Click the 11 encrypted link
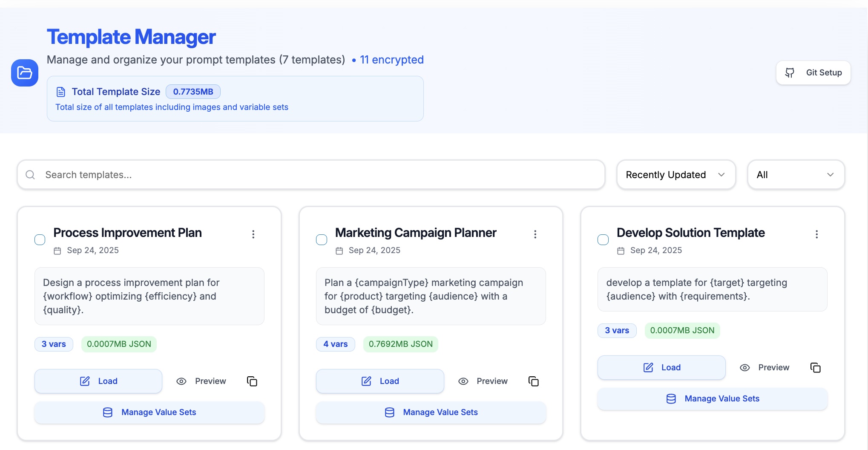Image resolution: width=868 pixels, height=450 pixels. [x=391, y=60]
